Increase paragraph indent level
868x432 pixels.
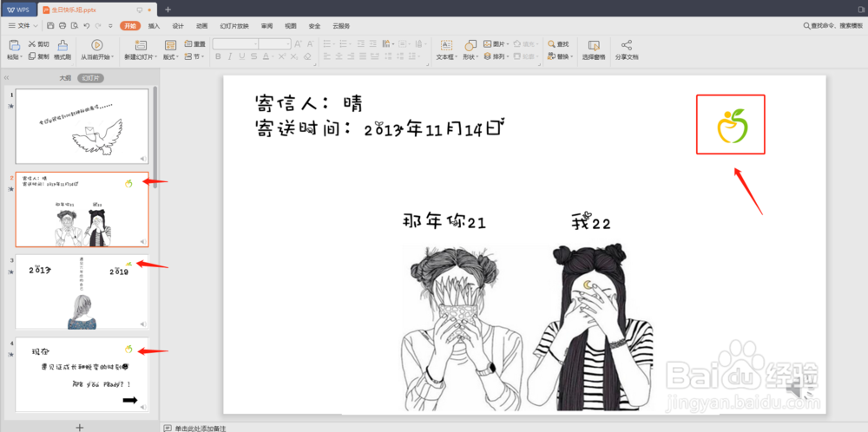373,43
